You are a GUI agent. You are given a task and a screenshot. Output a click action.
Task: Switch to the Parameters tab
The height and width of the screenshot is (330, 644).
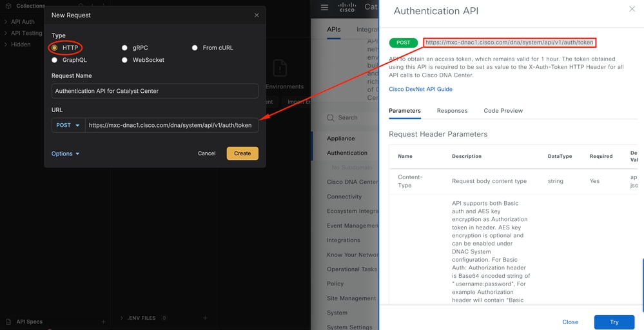(405, 111)
